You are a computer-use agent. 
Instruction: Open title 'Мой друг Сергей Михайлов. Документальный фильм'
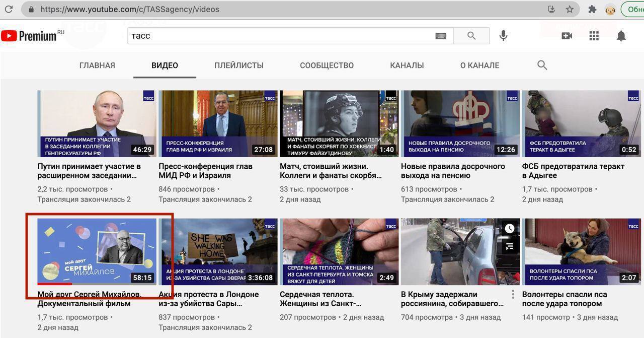[x=90, y=299]
